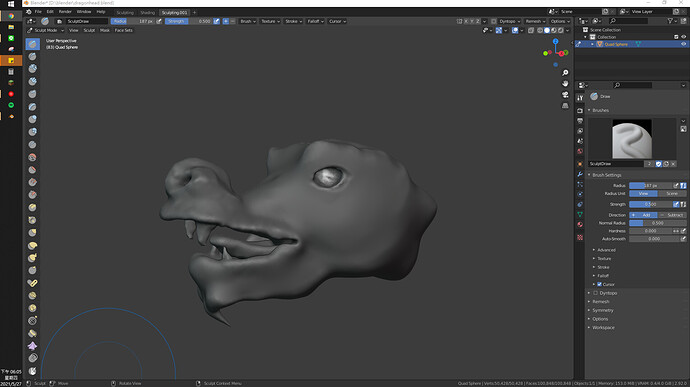
Task: Toggle strength pressure sensitivity in header
Action: (217, 21)
